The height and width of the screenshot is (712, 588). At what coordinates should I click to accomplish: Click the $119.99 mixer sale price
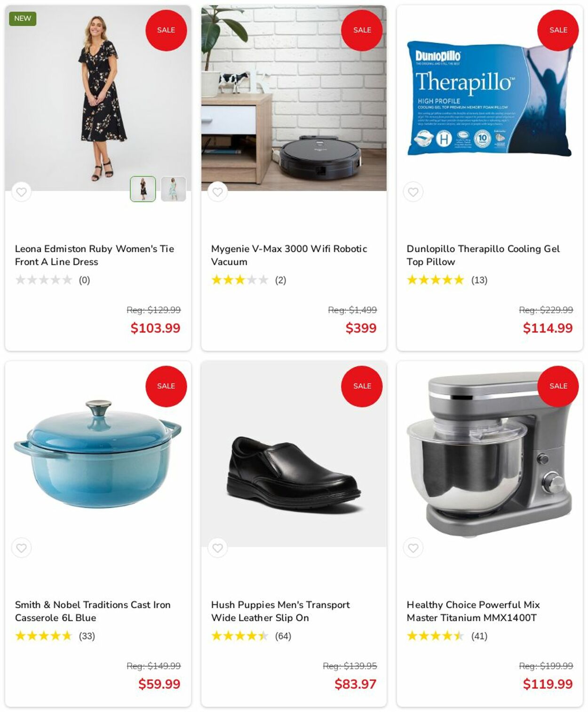click(548, 684)
